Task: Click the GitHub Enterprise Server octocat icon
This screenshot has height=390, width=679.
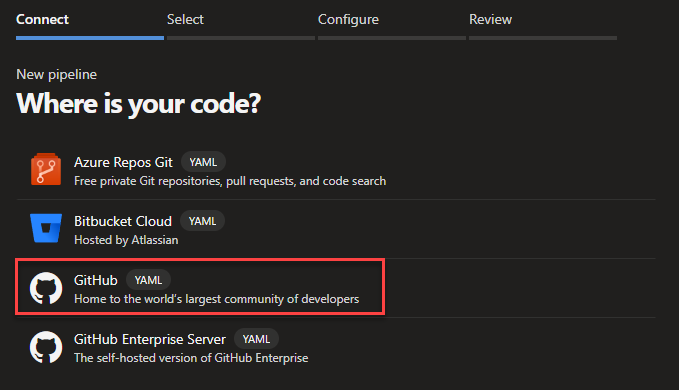Action: (x=46, y=347)
